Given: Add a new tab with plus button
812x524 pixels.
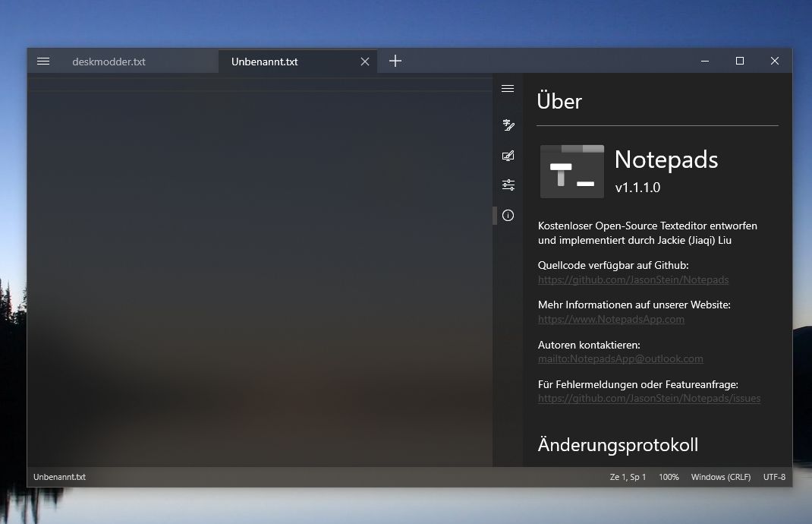Looking at the screenshot, I should pyautogui.click(x=395, y=62).
